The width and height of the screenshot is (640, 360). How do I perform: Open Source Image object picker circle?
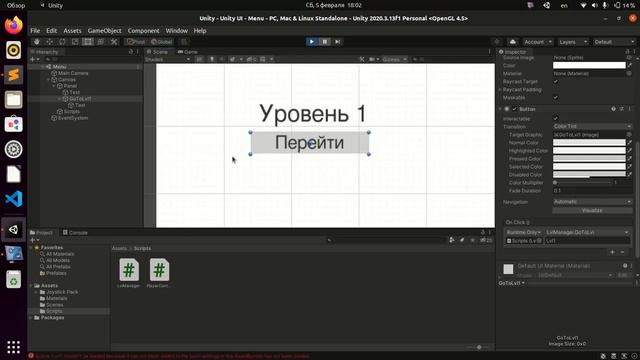tap(629, 58)
